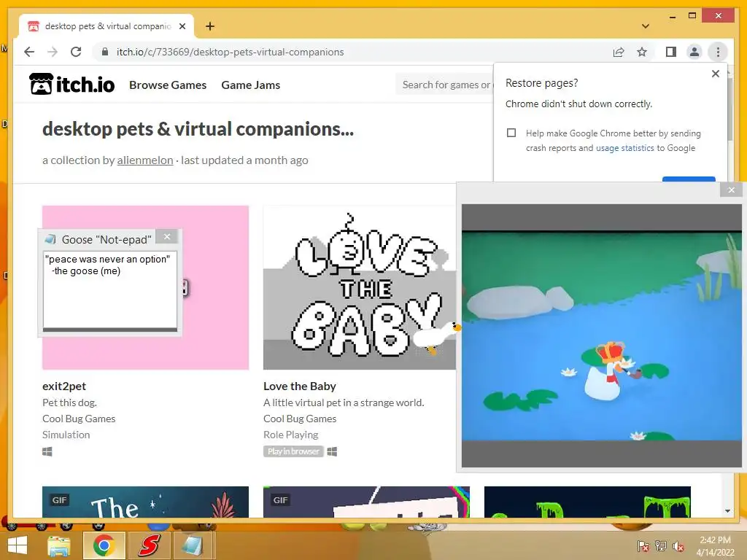Click the page scrollbar down arrow
This screenshot has height=560, width=747.
[x=727, y=511]
